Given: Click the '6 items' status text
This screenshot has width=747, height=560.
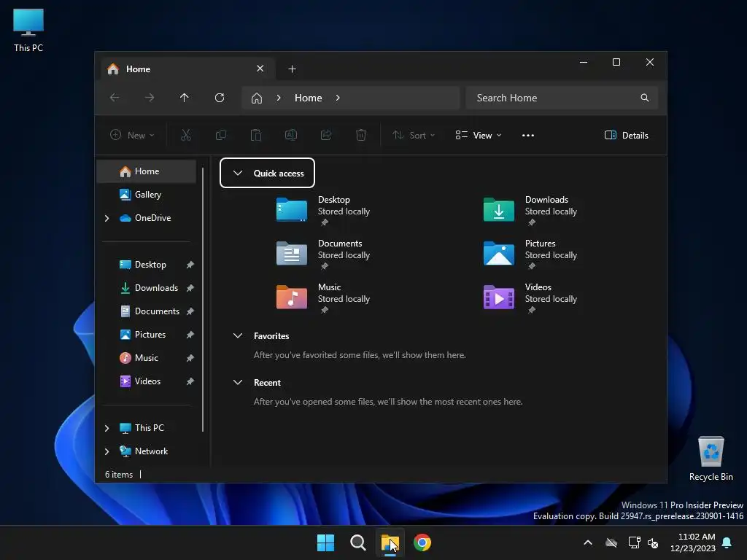Looking at the screenshot, I should 119,475.
